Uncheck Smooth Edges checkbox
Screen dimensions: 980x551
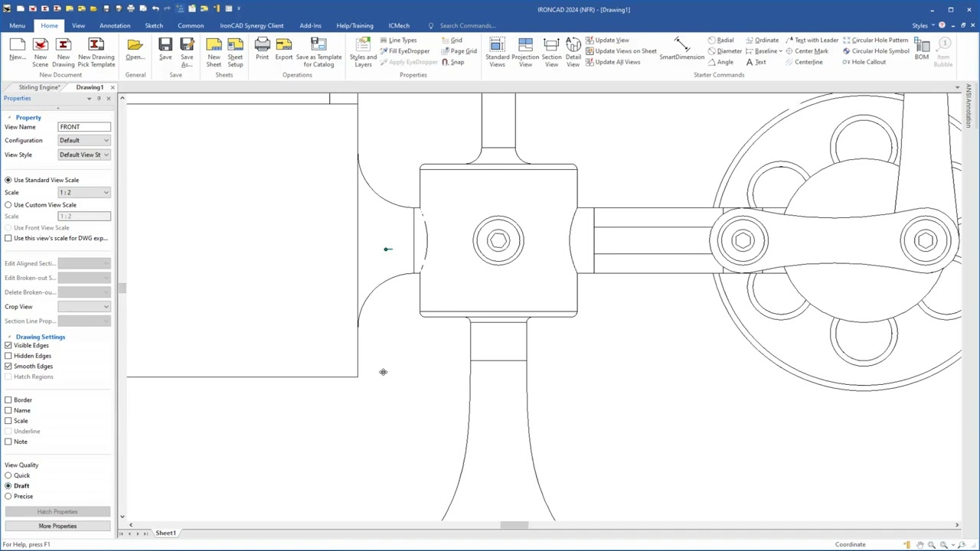coord(8,366)
